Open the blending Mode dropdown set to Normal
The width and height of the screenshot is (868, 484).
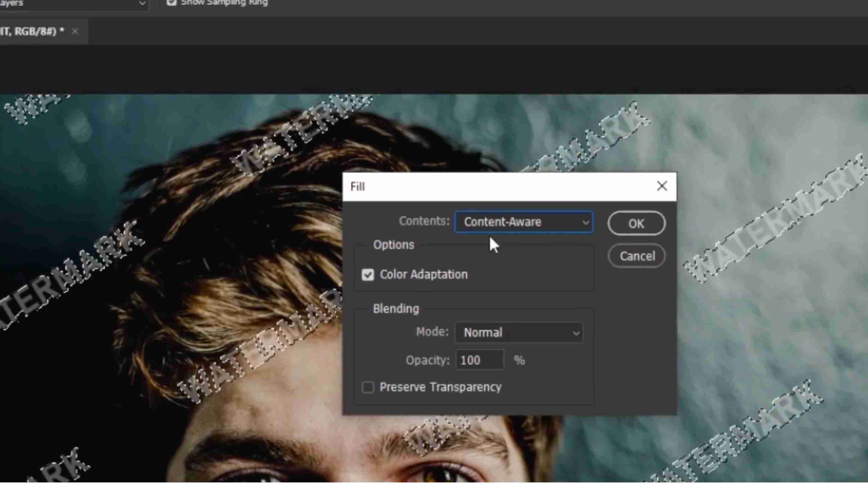click(519, 332)
